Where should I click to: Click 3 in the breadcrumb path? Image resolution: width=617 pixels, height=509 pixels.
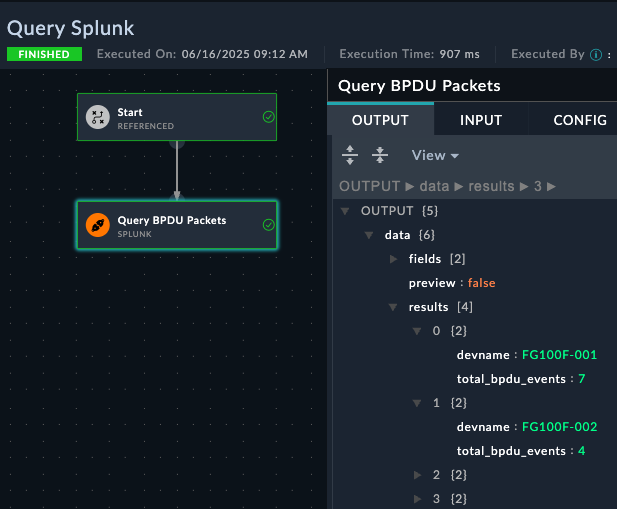[x=538, y=186]
